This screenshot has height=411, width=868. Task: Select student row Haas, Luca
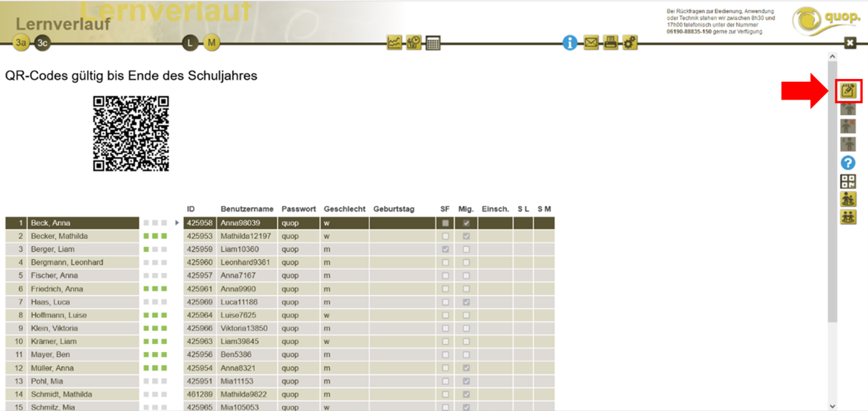point(71,302)
